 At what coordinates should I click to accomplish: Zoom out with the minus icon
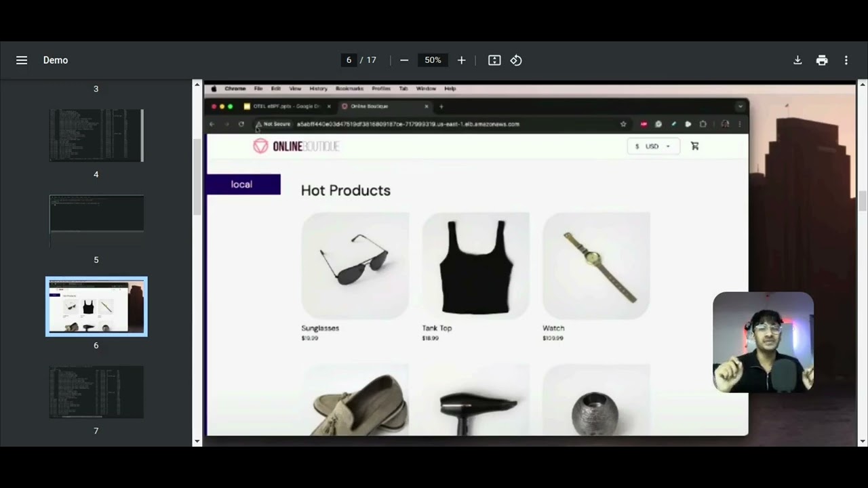click(404, 60)
